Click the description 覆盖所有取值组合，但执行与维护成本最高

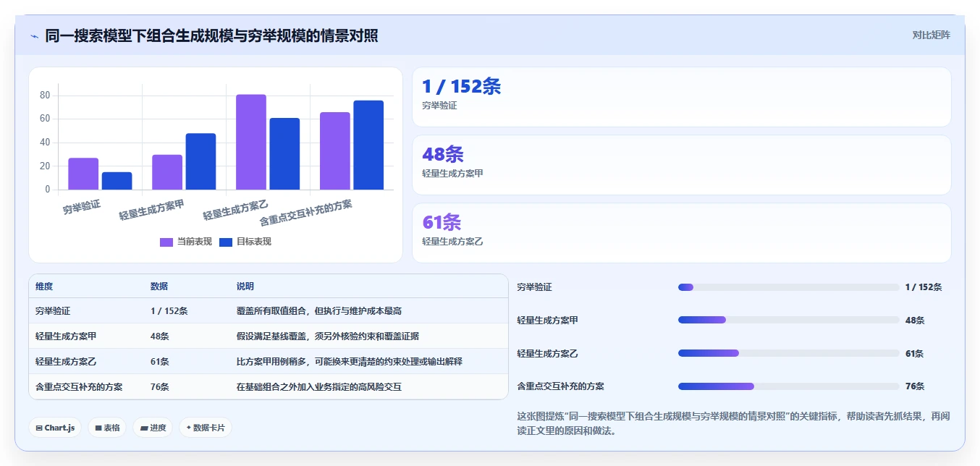point(319,311)
